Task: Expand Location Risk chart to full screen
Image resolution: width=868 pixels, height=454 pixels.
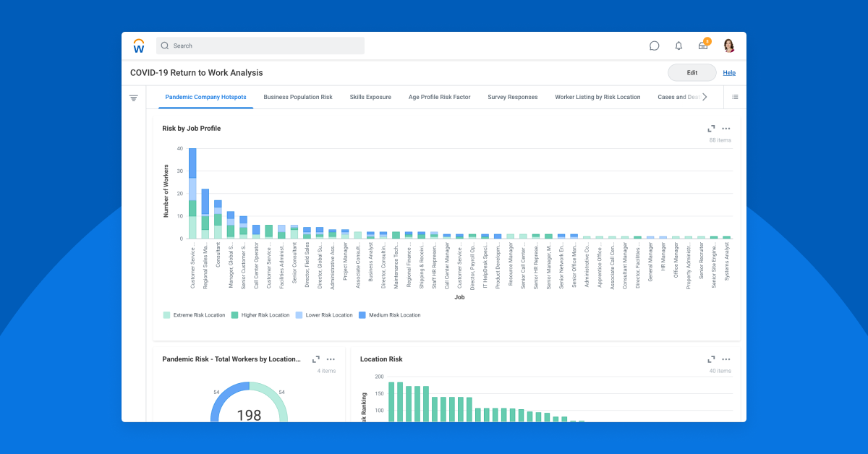Action: click(x=711, y=359)
